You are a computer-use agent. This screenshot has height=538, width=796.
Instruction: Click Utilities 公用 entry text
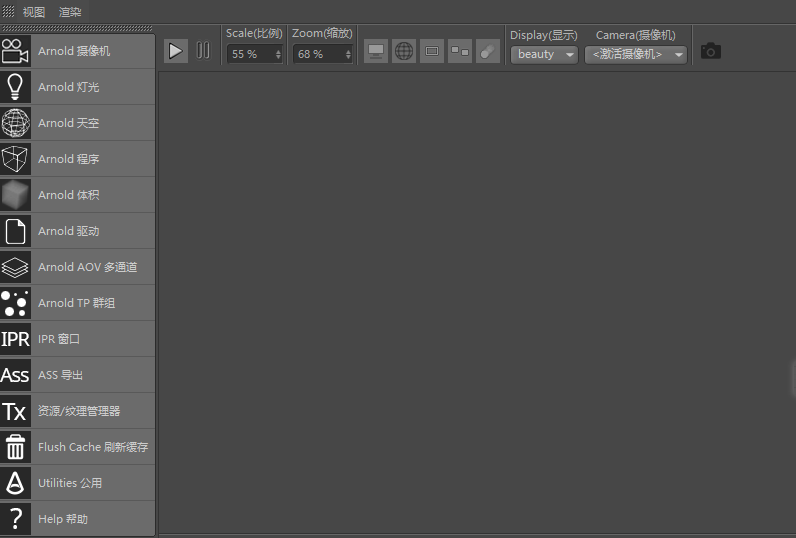70,483
